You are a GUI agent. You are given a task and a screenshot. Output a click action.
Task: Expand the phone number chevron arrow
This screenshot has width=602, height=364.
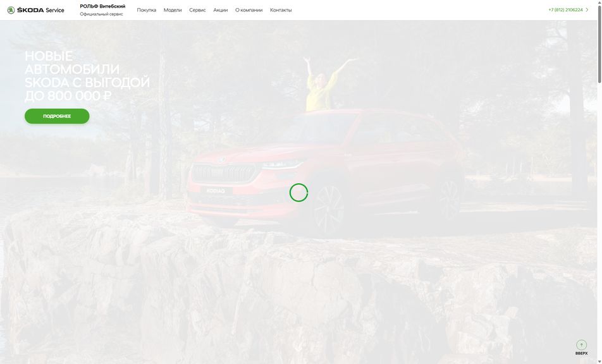tap(587, 10)
